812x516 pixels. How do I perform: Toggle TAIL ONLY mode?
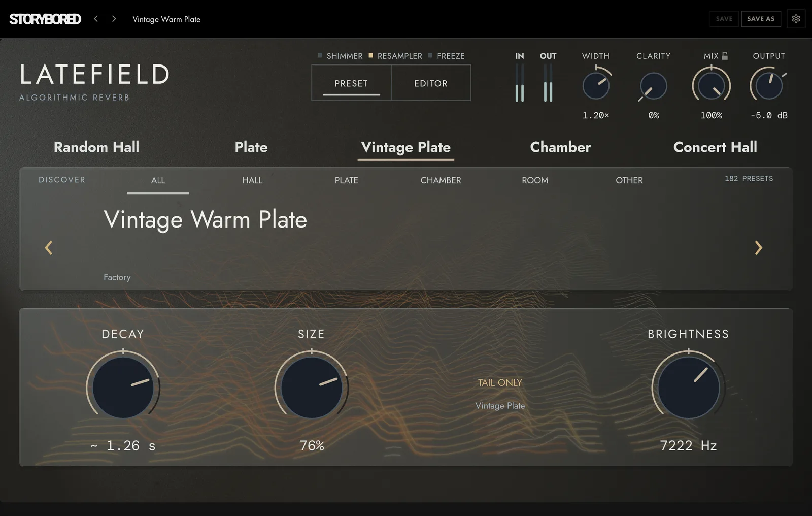click(500, 383)
